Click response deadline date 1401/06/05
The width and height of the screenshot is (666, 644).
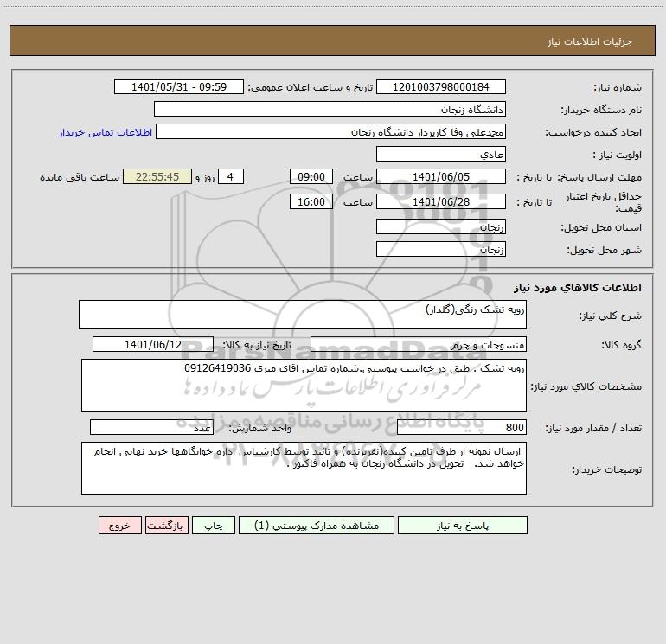(441, 176)
